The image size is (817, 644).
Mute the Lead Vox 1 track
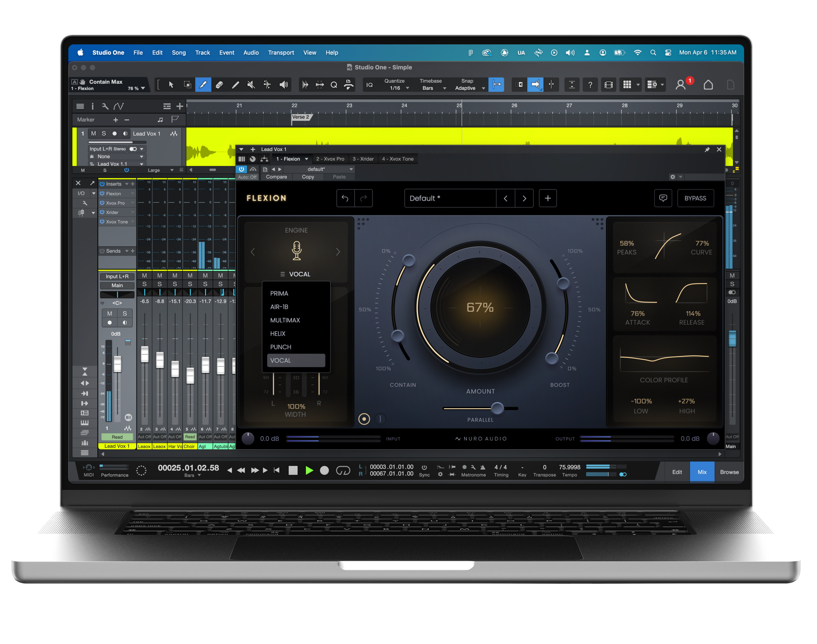coord(94,133)
